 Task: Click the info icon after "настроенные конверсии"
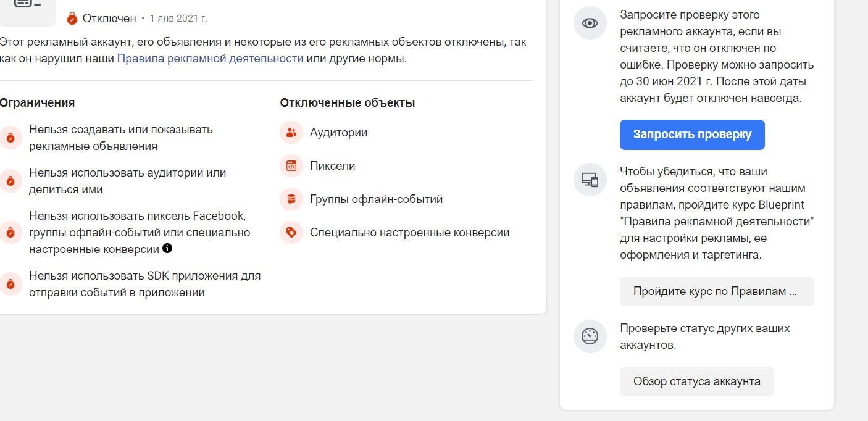click(x=167, y=249)
